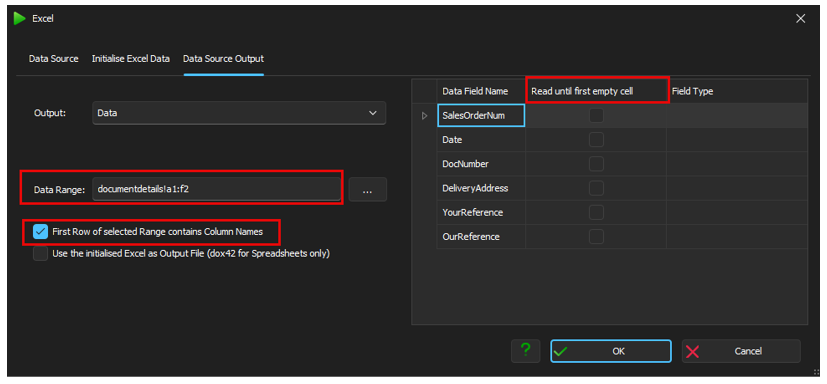Viewport: 827px width, 384px height.
Task: Open the Initialise Excel Data tab
Action: click(x=131, y=59)
